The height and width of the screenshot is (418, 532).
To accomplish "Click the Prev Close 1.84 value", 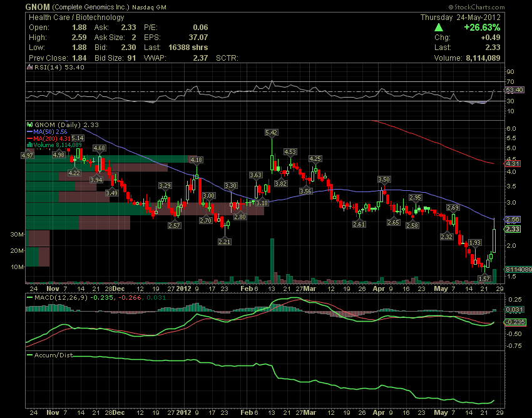I will 79,58.
